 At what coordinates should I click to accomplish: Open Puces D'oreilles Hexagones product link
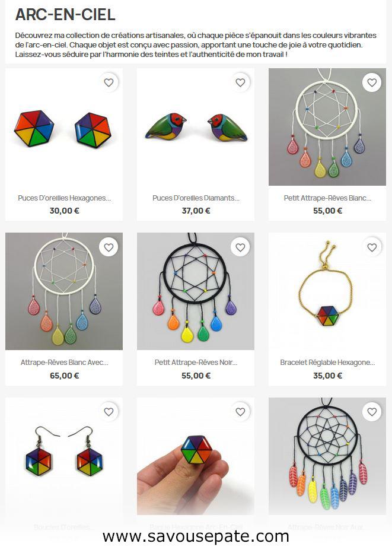point(64,198)
